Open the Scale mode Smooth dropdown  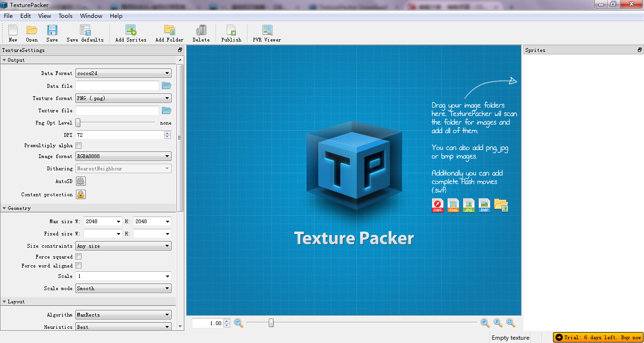(x=124, y=288)
